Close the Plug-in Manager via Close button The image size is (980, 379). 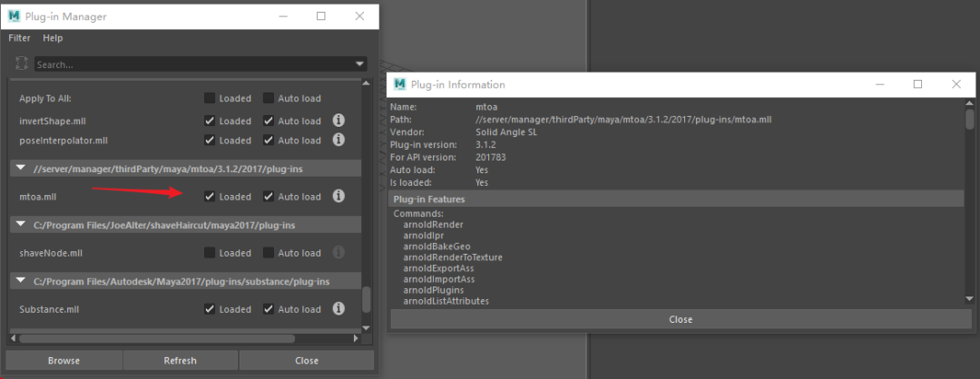click(x=307, y=360)
